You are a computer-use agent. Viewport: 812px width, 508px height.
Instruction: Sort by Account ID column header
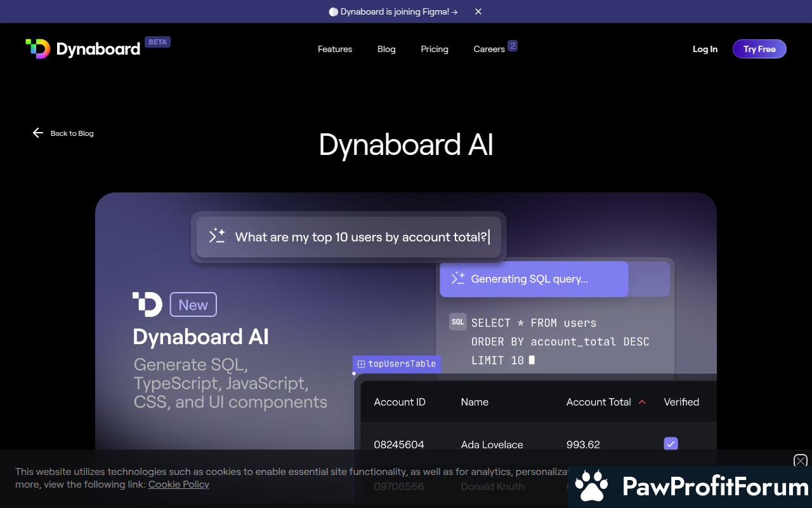pyautogui.click(x=400, y=402)
